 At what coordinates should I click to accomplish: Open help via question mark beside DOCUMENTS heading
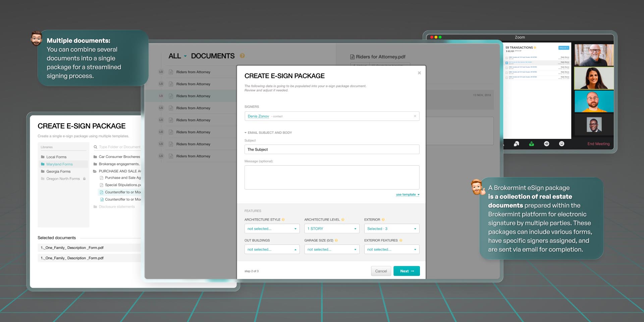click(243, 56)
